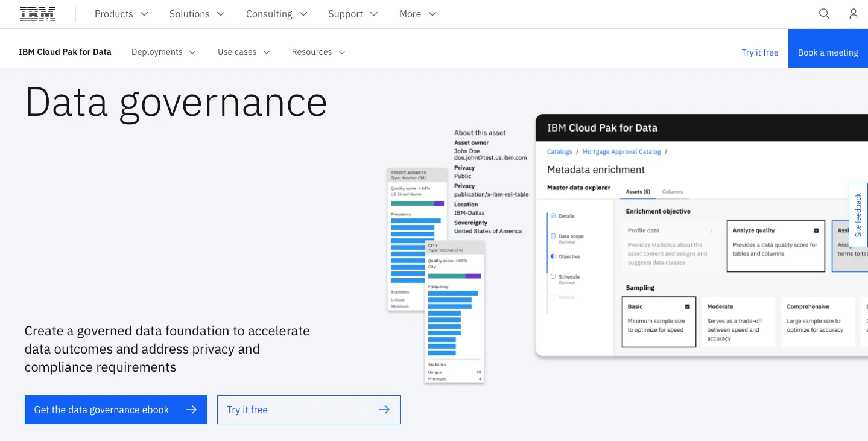Open the Site feedback tab
The width and height of the screenshot is (868, 441).
(858, 215)
